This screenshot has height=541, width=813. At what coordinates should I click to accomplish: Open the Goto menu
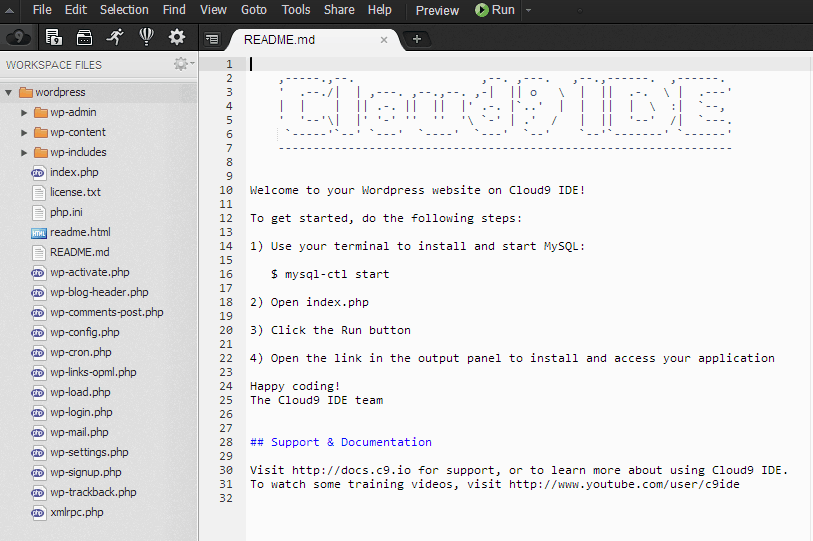(254, 10)
